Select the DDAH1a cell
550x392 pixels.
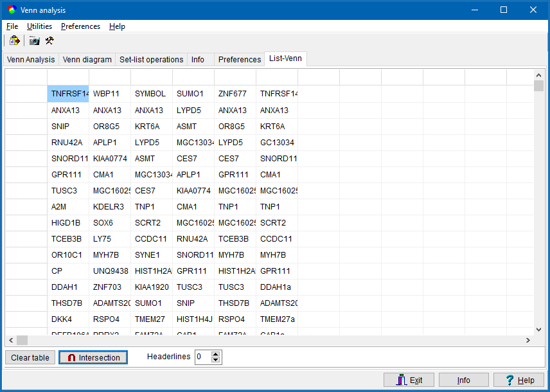pos(277,287)
